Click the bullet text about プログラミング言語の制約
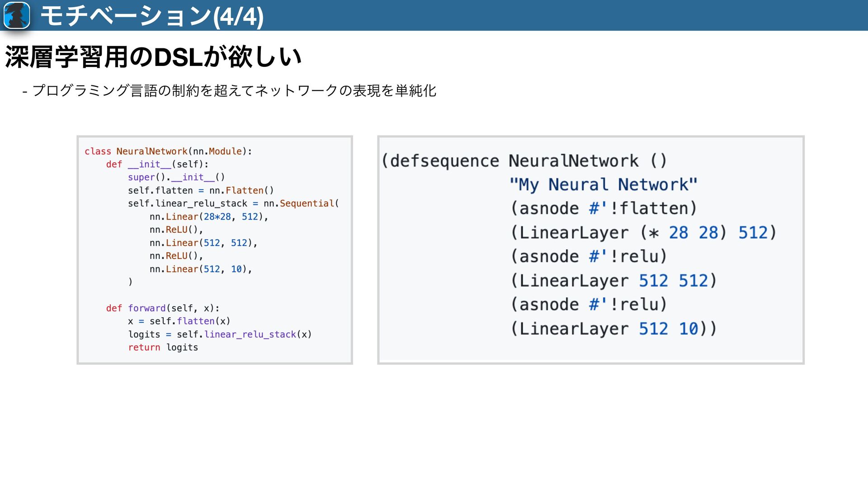The height and width of the screenshot is (488, 868). point(230,91)
